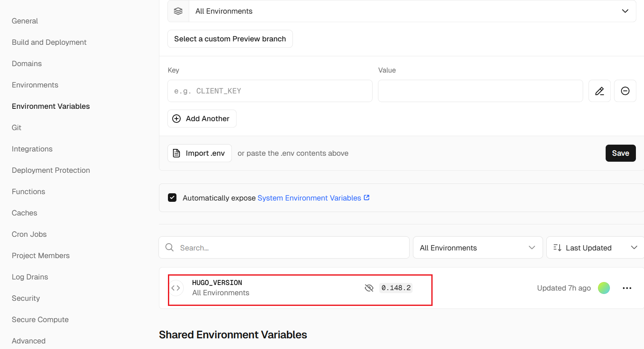Click the Import .env button
Screen dimensions: 644x349
199,153
